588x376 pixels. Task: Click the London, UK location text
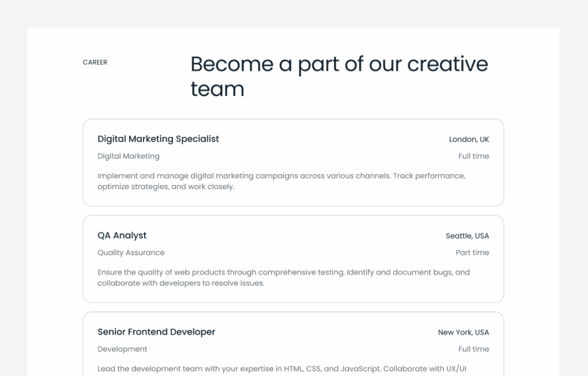coord(469,140)
